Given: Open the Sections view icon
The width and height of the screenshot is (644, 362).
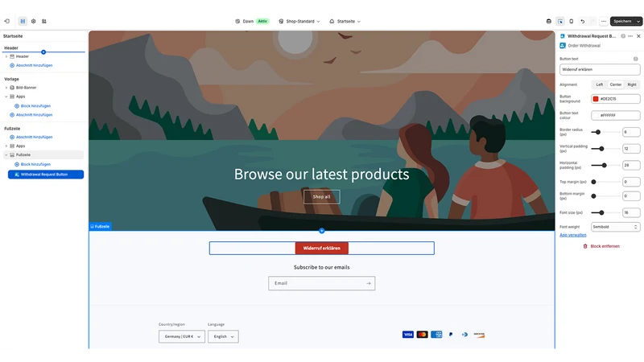Looking at the screenshot, I should click(x=23, y=21).
